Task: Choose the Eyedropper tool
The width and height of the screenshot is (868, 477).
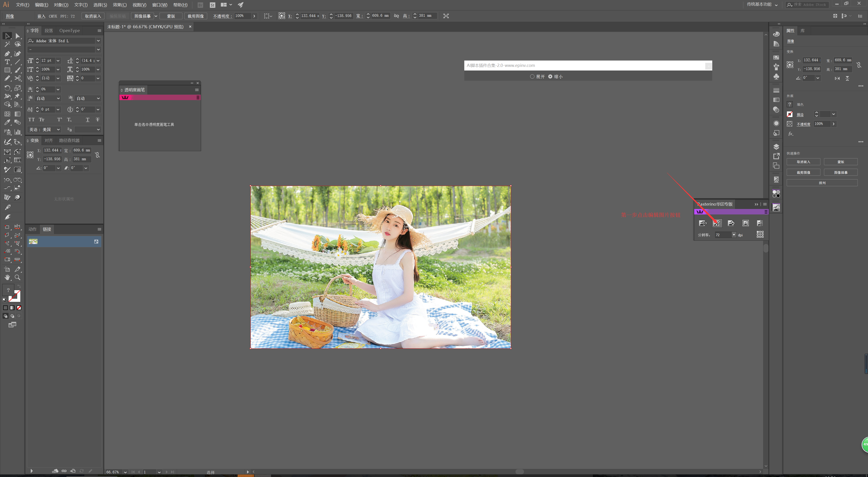Action: click(x=7, y=123)
